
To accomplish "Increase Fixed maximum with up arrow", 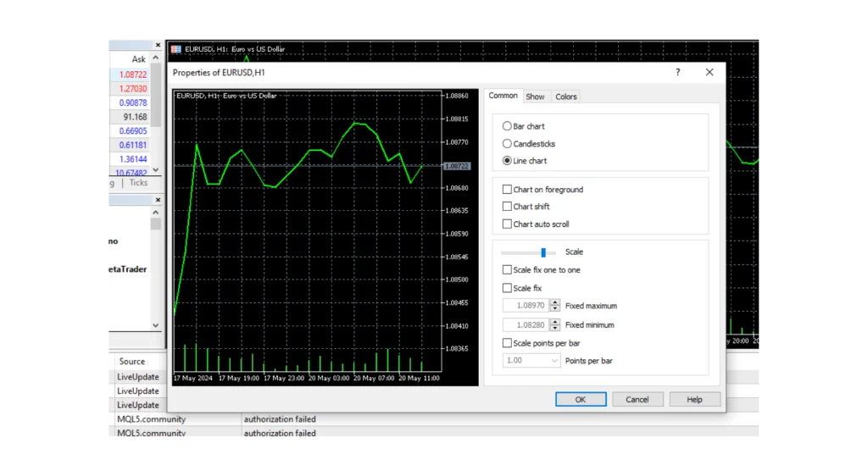I will 555,302.
